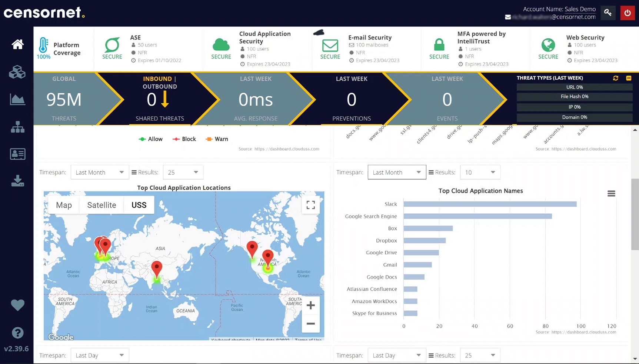Click the download icon in sidebar
639x364 pixels.
(17, 181)
